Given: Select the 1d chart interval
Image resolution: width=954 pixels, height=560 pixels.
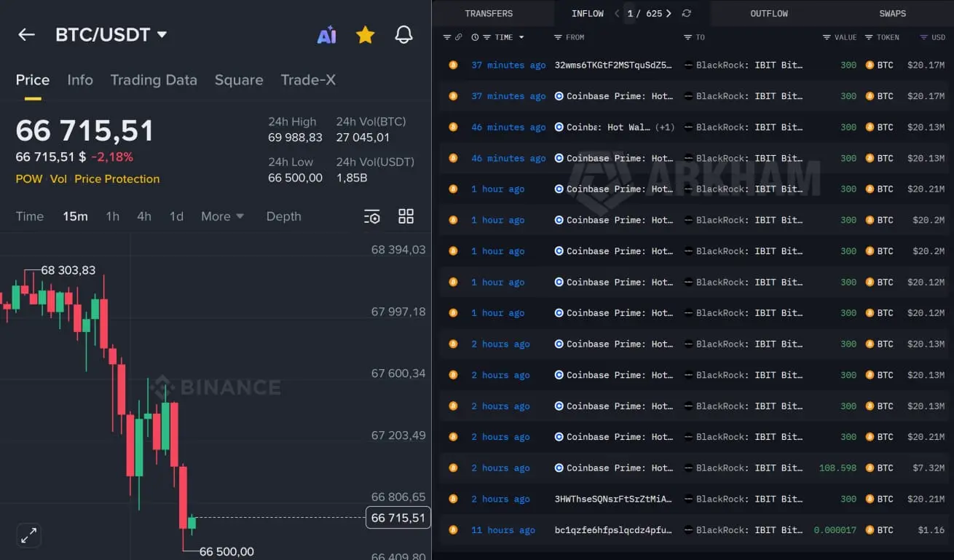Looking at the screenshot, I should point(176,216).
